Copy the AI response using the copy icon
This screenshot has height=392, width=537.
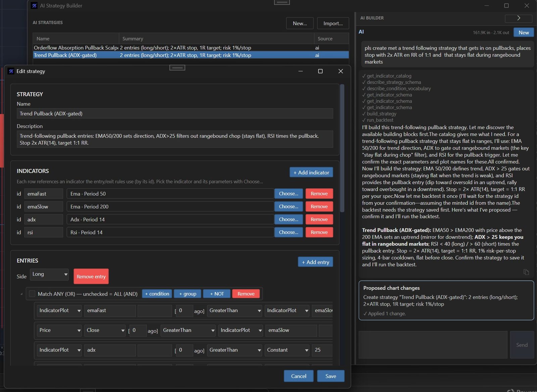click(x=526, y=272)
